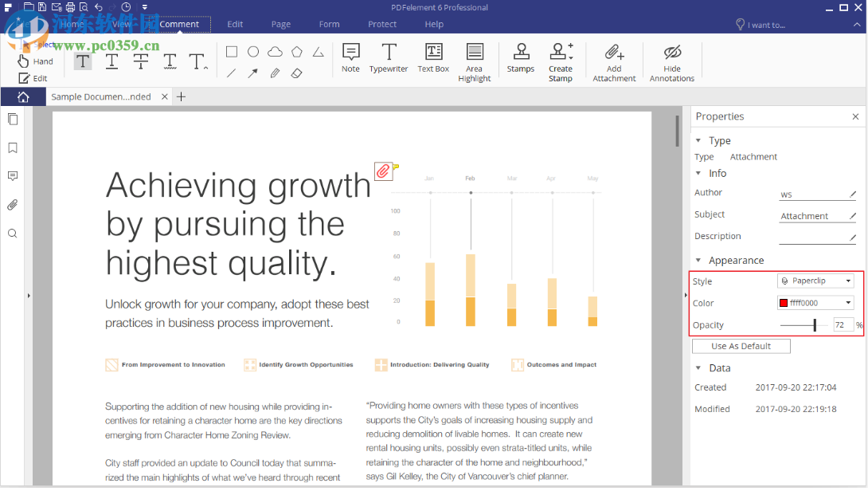Select the Area Highlight tool
This screenshot has height=491, width=868.
[475, 63]
